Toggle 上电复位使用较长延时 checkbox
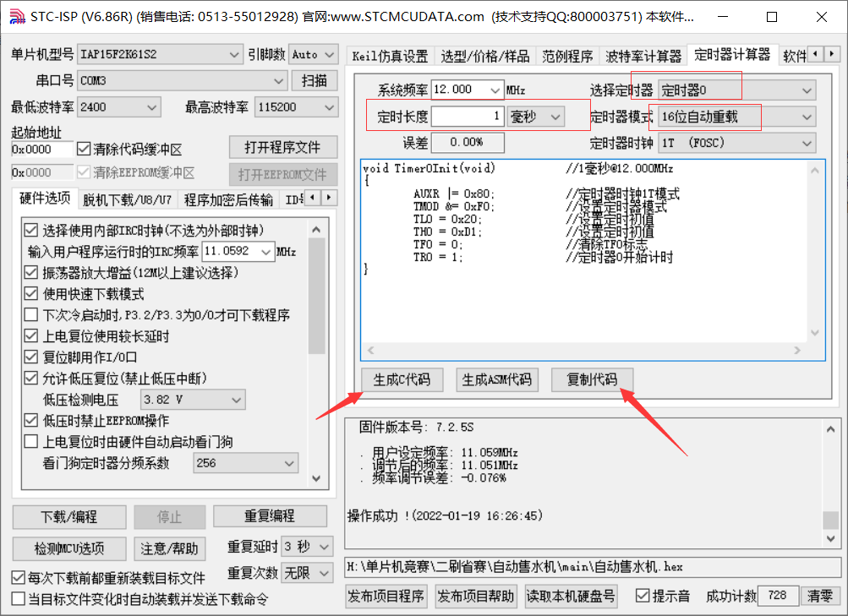This screenshot has width=848, height=616. coord(30,335)
